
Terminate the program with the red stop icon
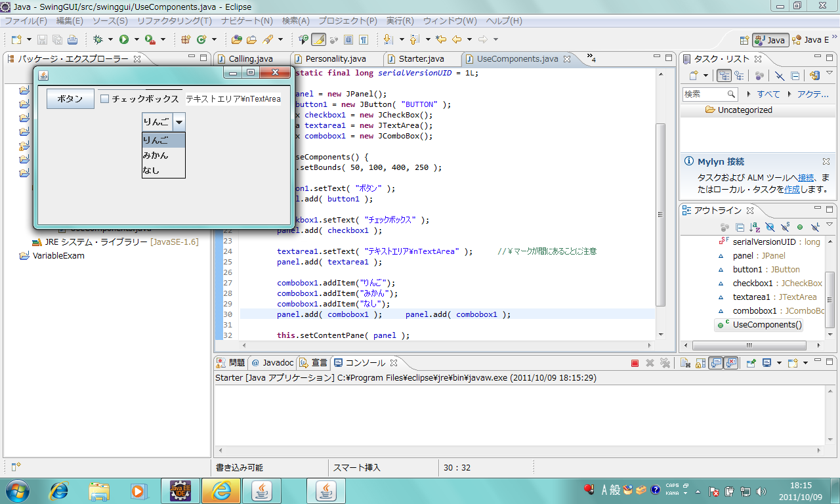click(635, 363)
